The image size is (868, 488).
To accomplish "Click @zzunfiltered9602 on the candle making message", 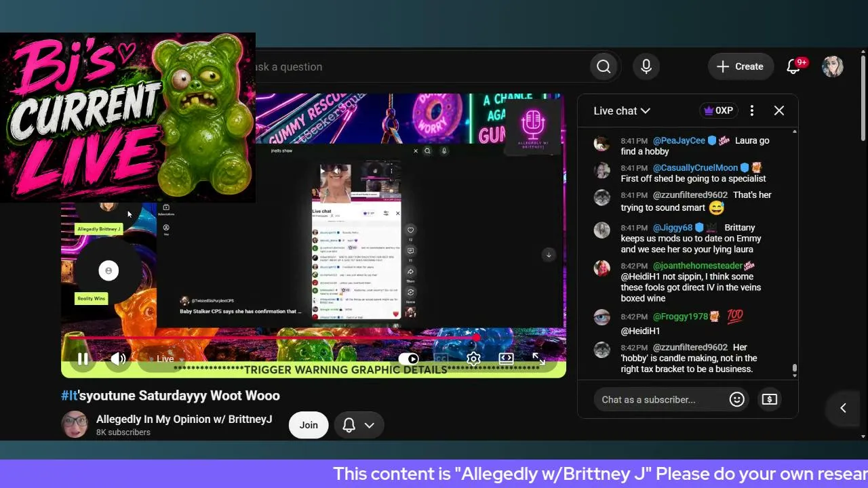I will click(x=690, y=347).
